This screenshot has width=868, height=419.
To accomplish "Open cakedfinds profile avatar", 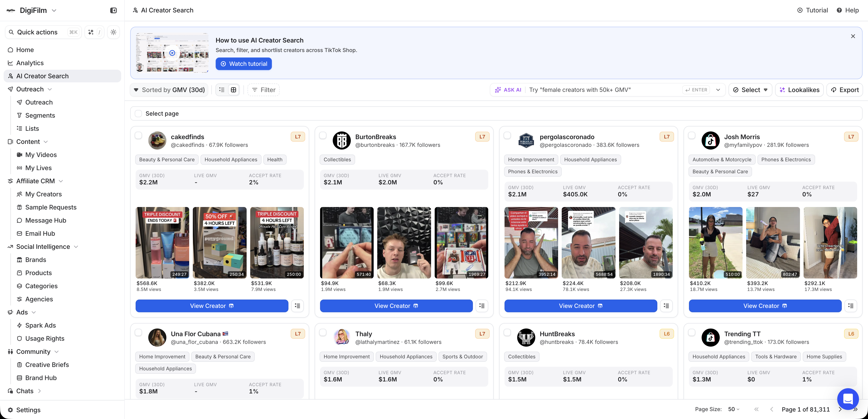I will pos(157,140).
